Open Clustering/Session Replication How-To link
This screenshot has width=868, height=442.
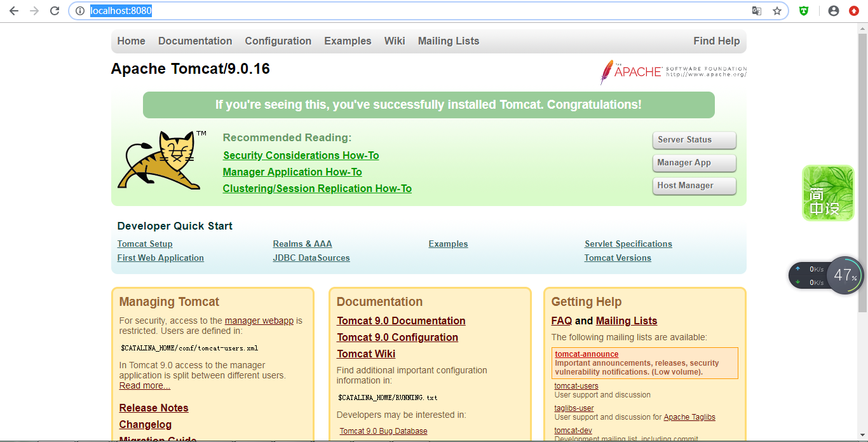pos(317,188)
